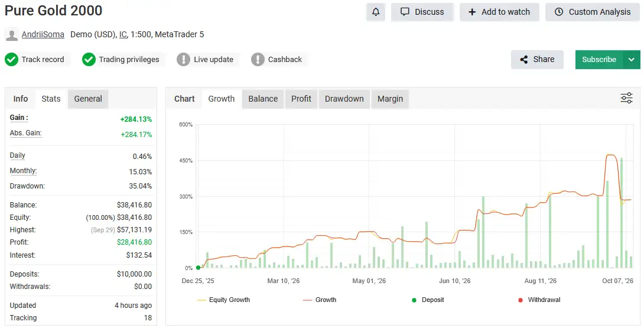Open Custom Analysis
Viewport: 644px width, 328px height.
point(593,12)
